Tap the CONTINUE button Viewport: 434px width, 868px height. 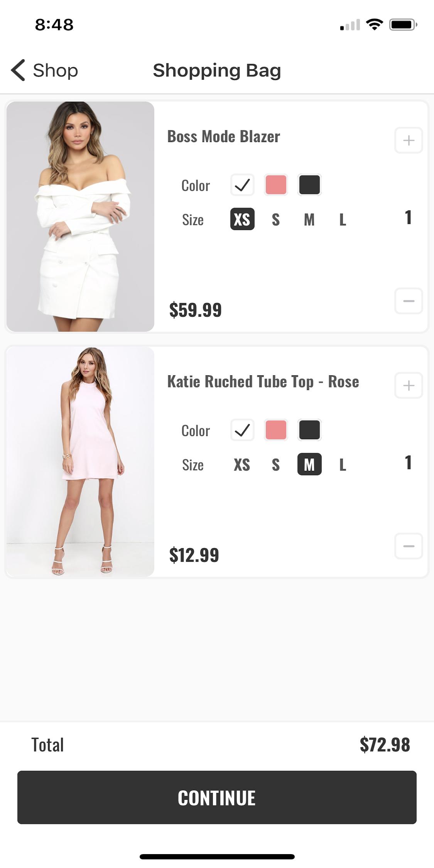tap(217, 797)
